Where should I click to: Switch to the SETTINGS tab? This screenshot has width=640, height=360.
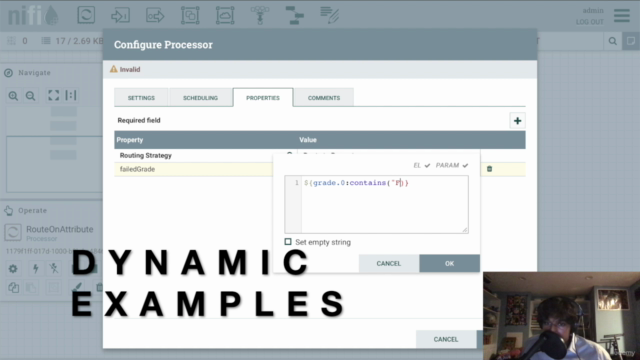click(141, 98)
